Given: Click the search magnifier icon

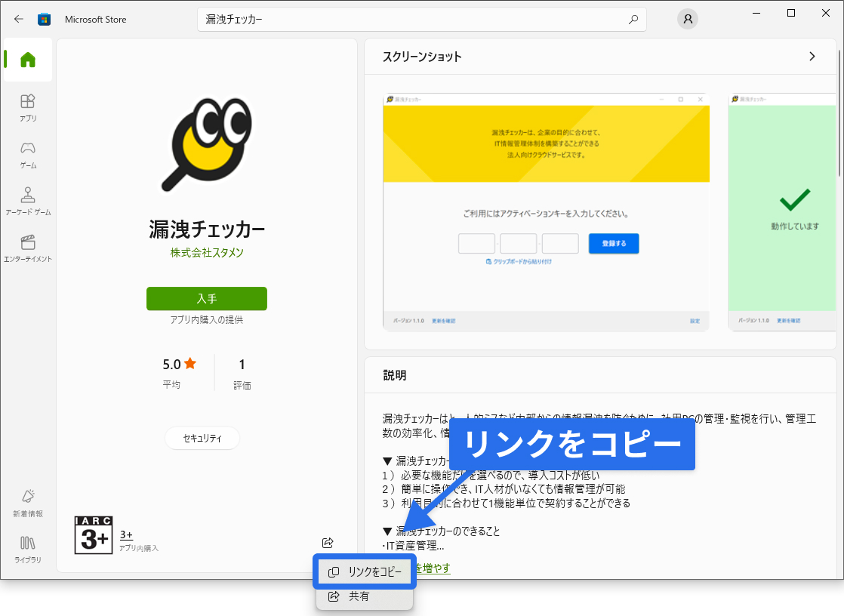Looking at the screenshot, I should click(x=633, y=20).
